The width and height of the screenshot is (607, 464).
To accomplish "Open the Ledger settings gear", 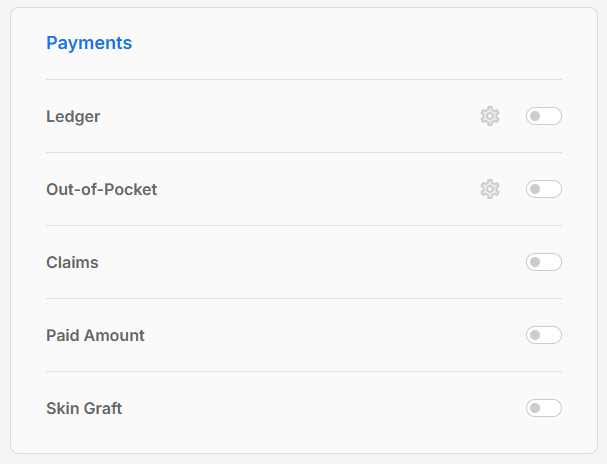I will click(x=489, y=116).
